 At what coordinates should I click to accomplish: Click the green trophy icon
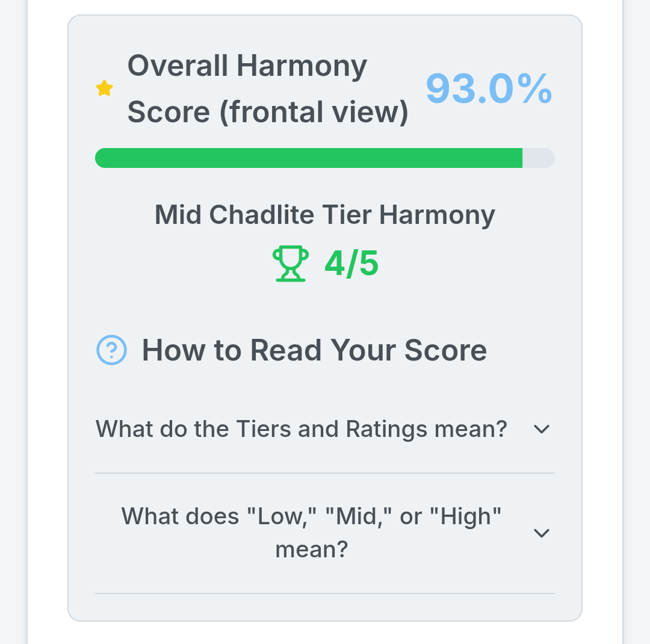click(x=291, y=264)
